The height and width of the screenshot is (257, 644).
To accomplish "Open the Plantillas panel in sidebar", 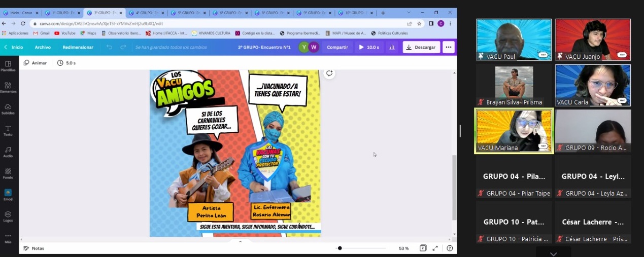I will point(8,66).
